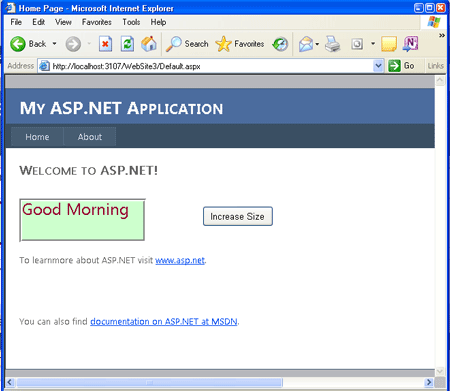Viewport: 450px width, 391px height.
Task: Click vertical scrollbar up arrow
Action: click(x=440, y=80)
